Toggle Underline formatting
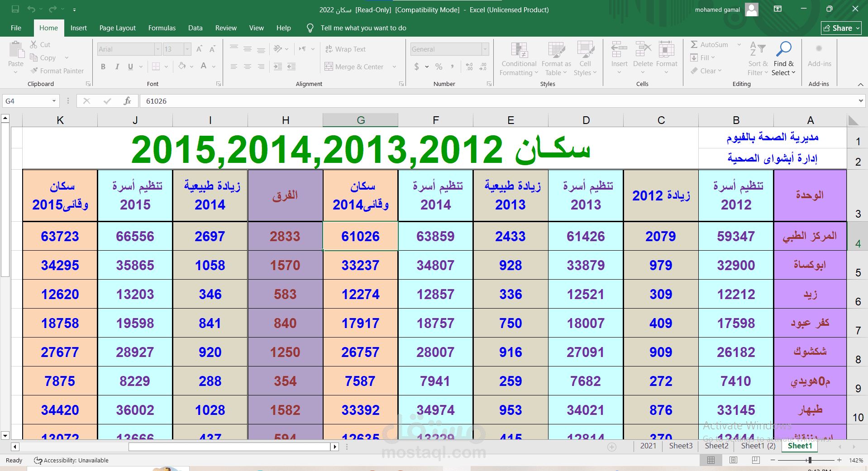This screenshot has width=868, height=471. click(130, 67)
